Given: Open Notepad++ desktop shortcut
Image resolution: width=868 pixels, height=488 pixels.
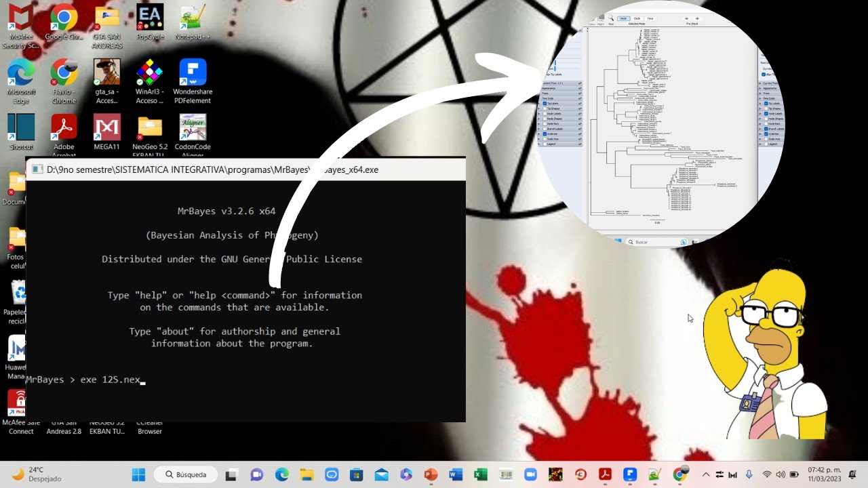Looking at the screenshot, I should (193, 22).
